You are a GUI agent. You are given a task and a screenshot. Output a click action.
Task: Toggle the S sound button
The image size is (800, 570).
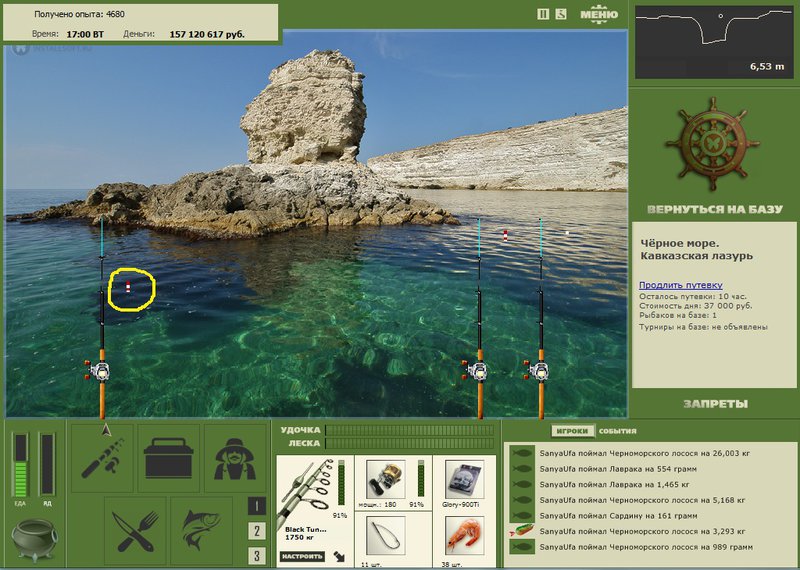tap(561, 14)
